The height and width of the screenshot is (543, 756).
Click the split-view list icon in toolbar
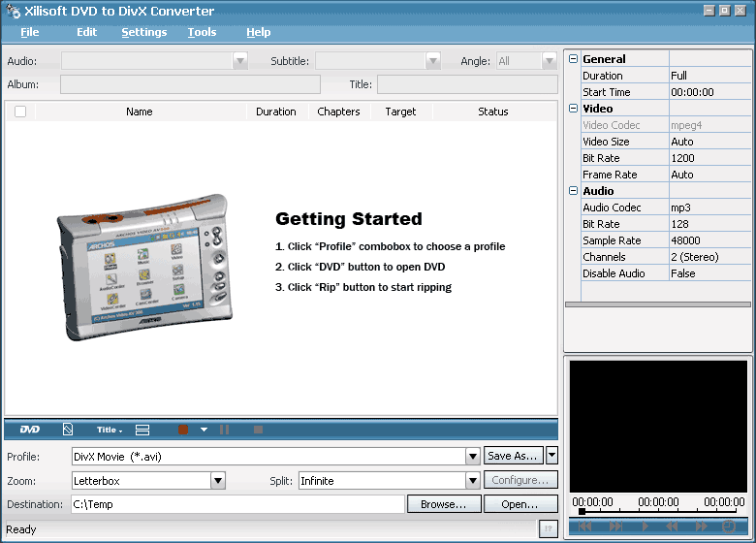pos(142,430)
